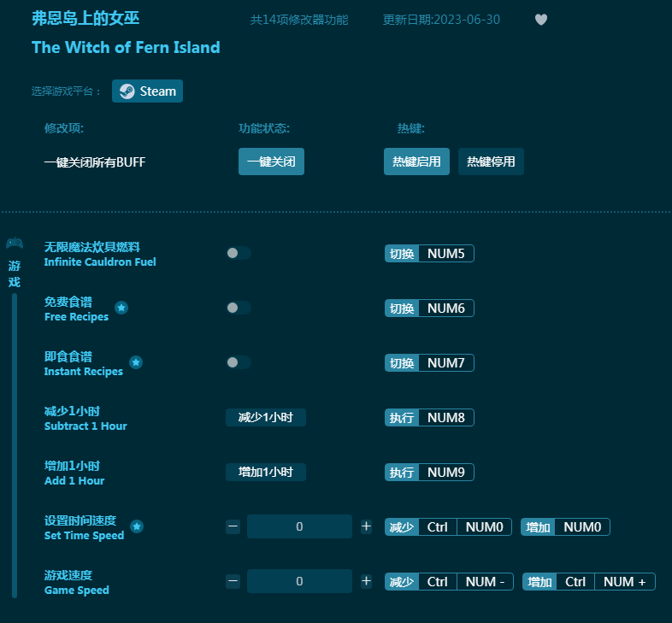The width and height of the screenshot is (672, 623).
Task: Toggle the Instant Recipes switch
Action: click(x=239, y=362)
